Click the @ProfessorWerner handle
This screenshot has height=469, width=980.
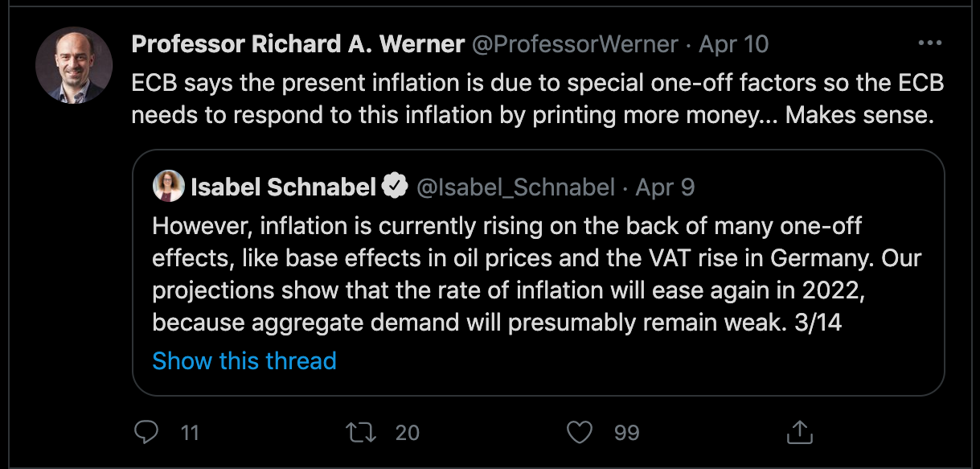click(x=575, y=43)
